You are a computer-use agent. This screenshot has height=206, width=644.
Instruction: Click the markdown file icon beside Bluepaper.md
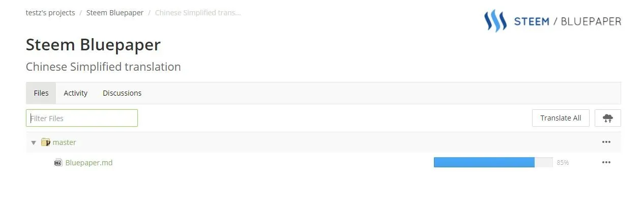[x=58, y=163]
